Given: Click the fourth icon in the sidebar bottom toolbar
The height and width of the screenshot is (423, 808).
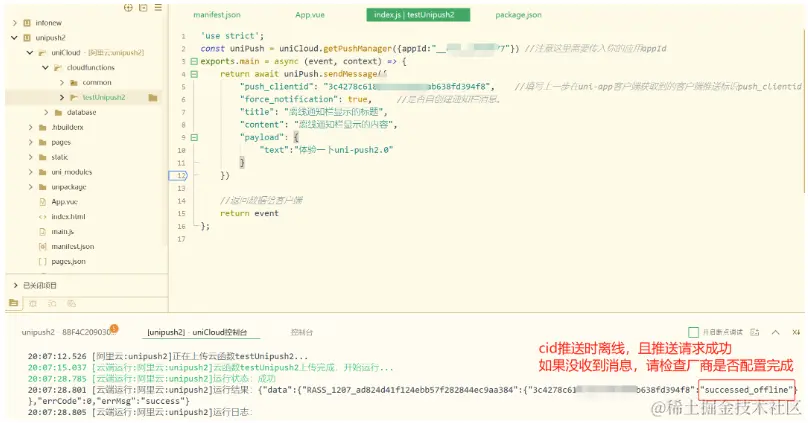Looking at the screenshot, I should [72, 303].
